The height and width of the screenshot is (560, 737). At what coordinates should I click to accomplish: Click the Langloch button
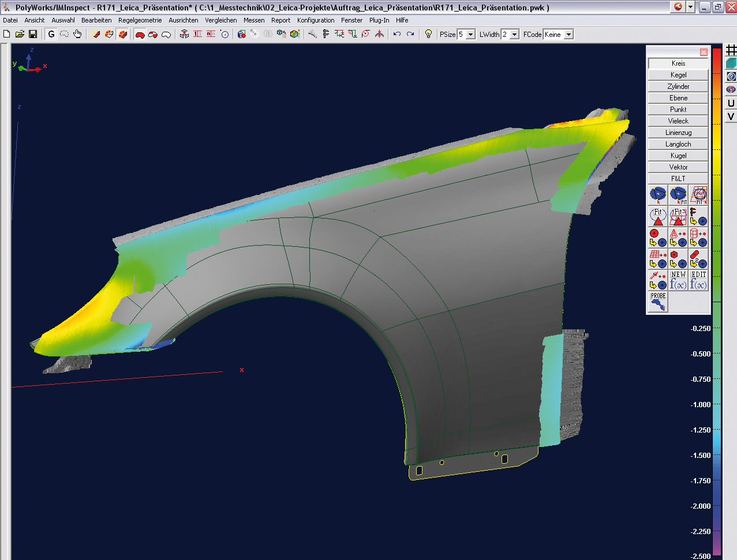[x=678, y=144]
